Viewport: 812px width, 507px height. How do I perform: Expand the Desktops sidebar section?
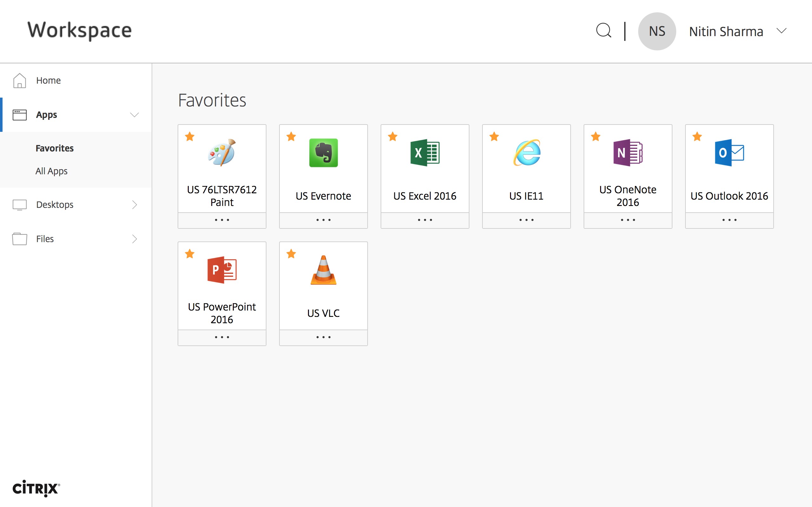coord(134,205)
